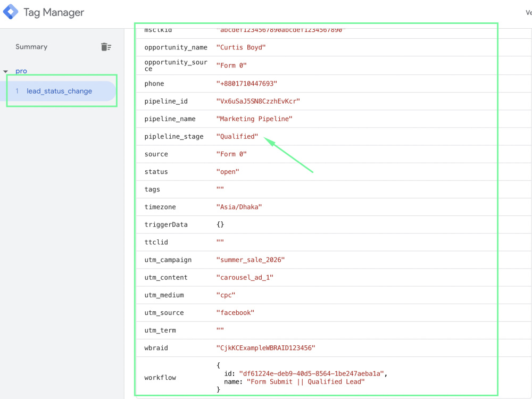Click the opportunity_source key
532x399 pixels.
point(176,65)
